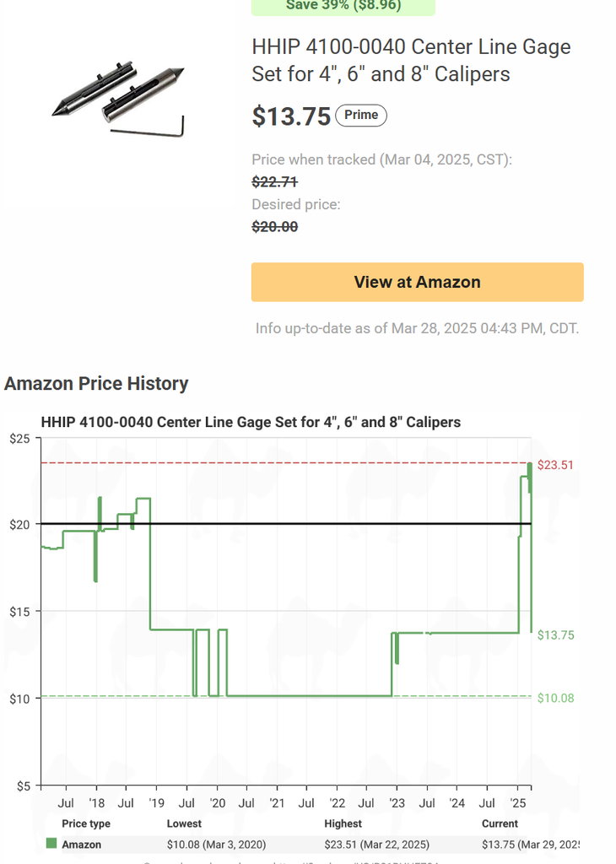This screenshot has height=864, width=616.
Task: Click the current price $13.75 heading
Action: tap(291, 116)
